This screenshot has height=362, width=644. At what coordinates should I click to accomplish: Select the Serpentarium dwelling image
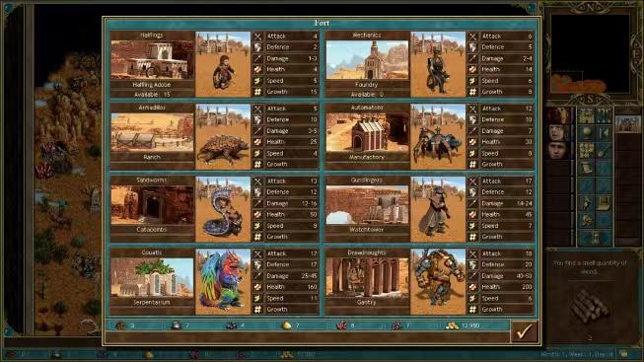[152, 277]
